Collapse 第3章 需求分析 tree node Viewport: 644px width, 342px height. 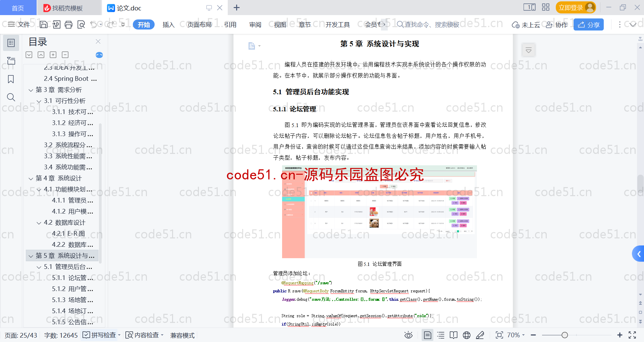31,90
